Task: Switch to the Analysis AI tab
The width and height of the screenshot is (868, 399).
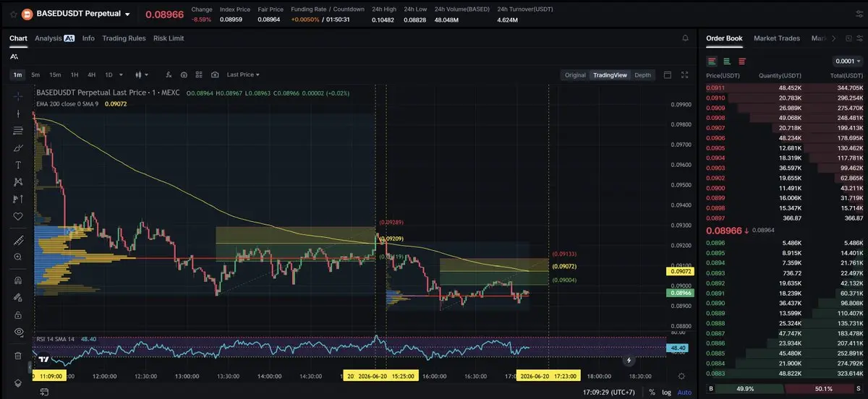Action: pos(55,38)
